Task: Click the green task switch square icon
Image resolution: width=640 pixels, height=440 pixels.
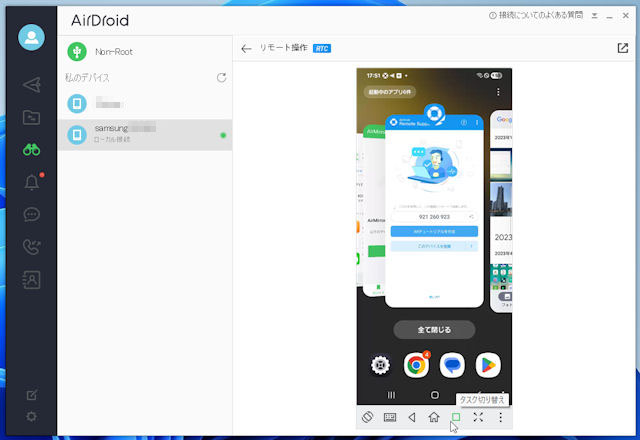Action: [x=456, y=417]
